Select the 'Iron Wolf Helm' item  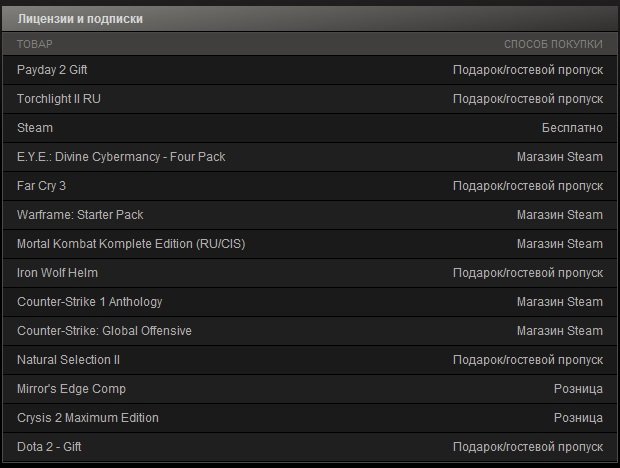tap(310, 273)
